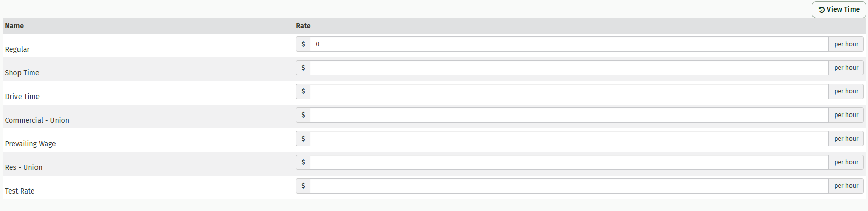This screenshot has width=868, height=211.
Task: Focus the Res - Union rate input
Action: (x=569, y=162)
